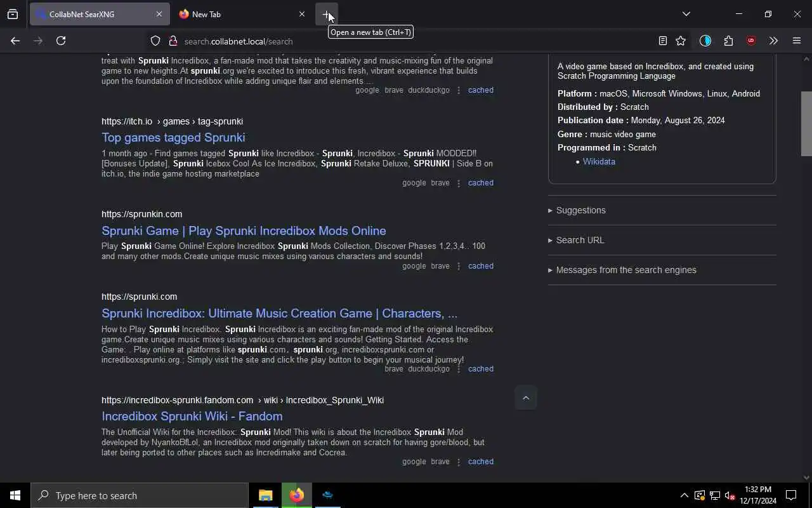
Task: Open the taskbar clock and date
Action: (x=758, y=495)
